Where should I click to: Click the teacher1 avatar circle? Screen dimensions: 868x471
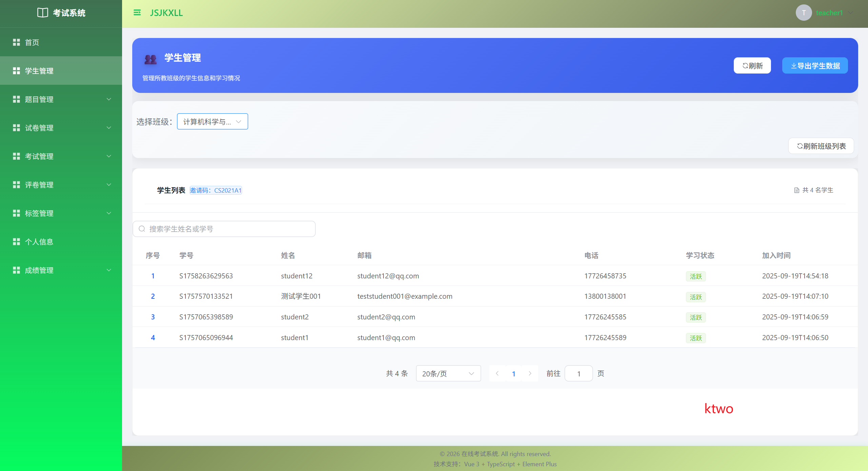coord(803,13)
